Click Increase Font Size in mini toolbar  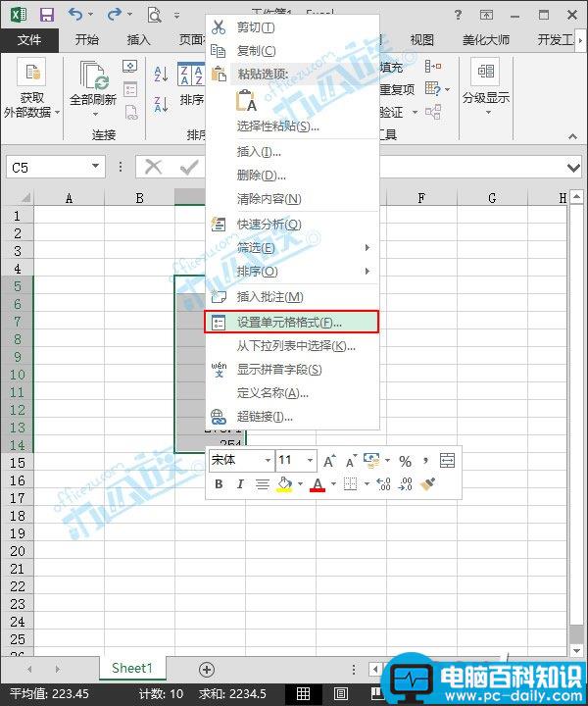click(329, 461)
